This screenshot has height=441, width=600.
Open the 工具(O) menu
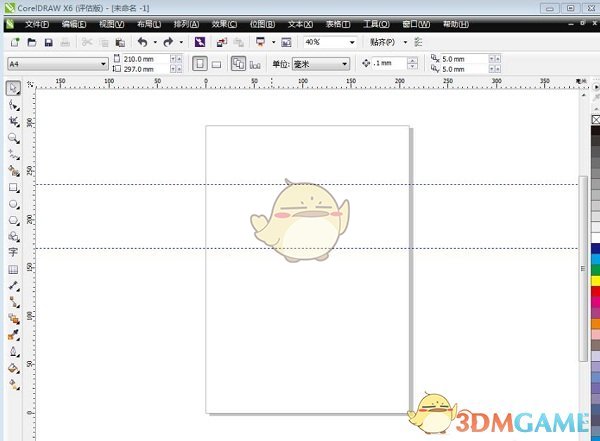(x=376, y=24)
